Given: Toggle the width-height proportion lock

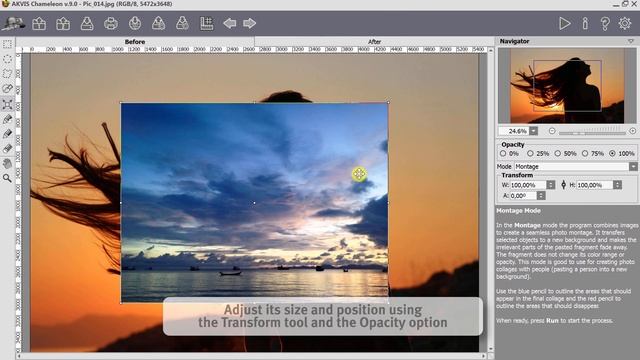Looking at the screenshot, I should 563,185.
